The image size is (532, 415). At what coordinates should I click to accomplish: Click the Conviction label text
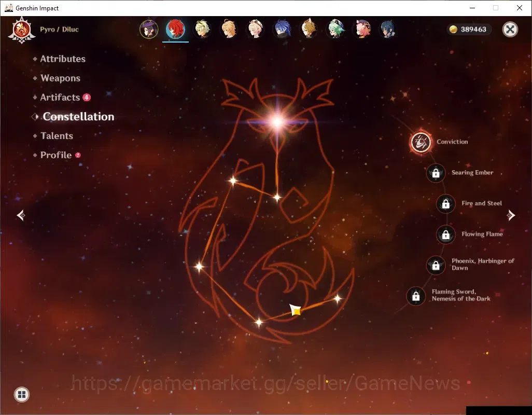[x=452, y=142]
